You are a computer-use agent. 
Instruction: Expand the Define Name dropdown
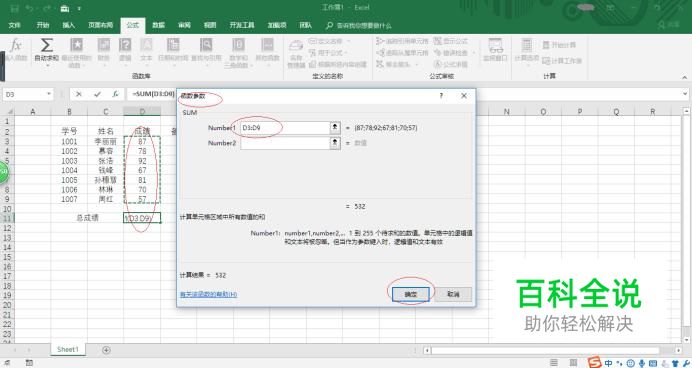point(350,41)
